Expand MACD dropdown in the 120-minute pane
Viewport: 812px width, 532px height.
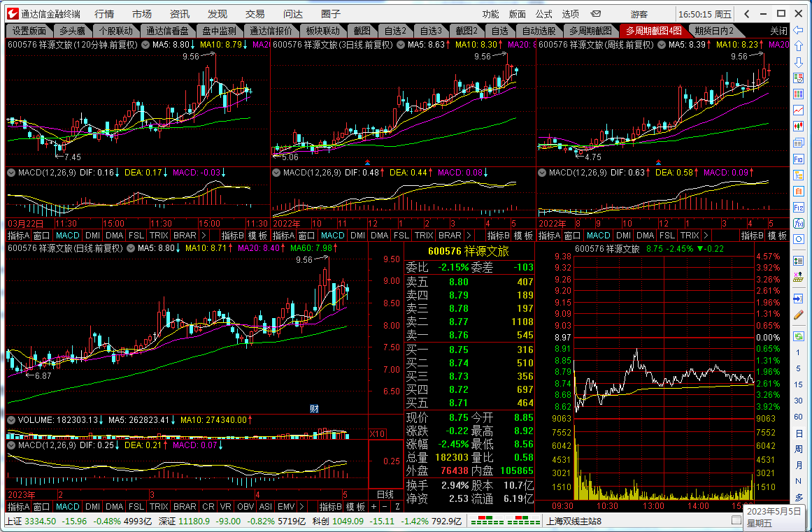[11, 173]
